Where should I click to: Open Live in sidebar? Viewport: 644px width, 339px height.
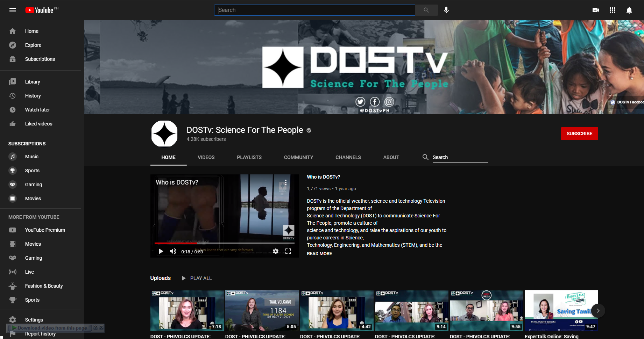coord(42,272)
